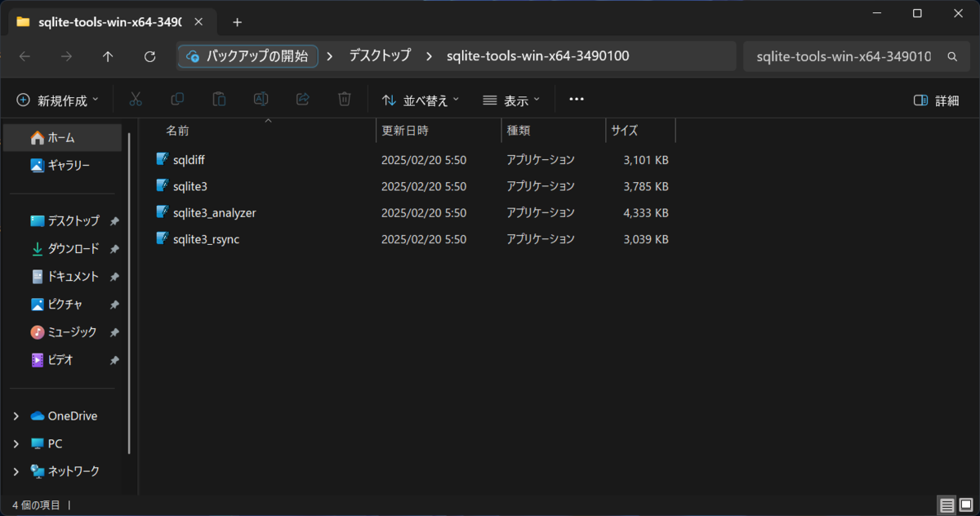Click the Copy icon in toolbar

click(x=177, y=100)
